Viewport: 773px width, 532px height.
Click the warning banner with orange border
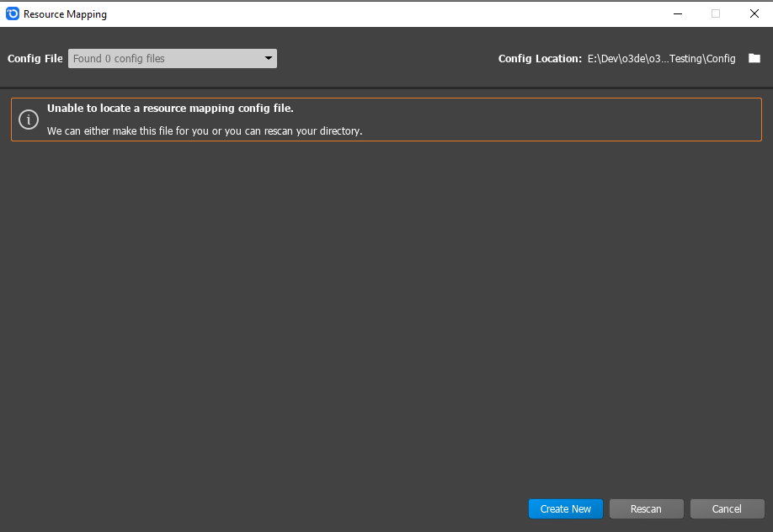pos(386,119)
